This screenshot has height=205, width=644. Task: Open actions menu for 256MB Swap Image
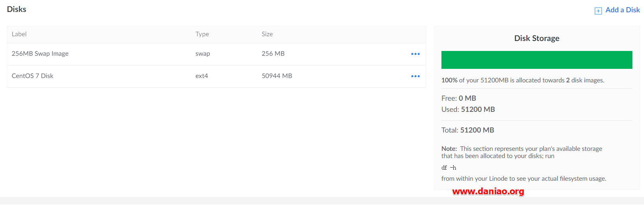tap(416, 54)
